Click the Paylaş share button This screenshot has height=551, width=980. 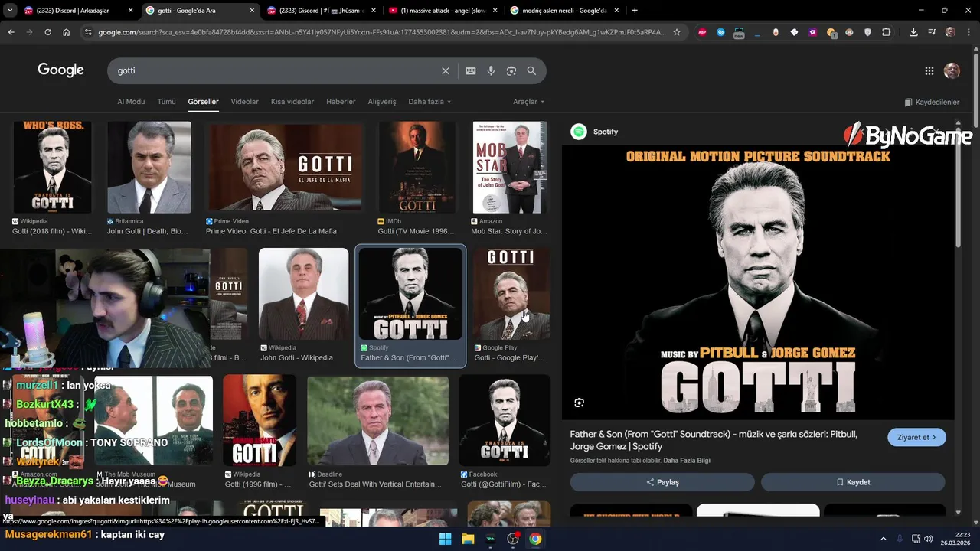662,482
